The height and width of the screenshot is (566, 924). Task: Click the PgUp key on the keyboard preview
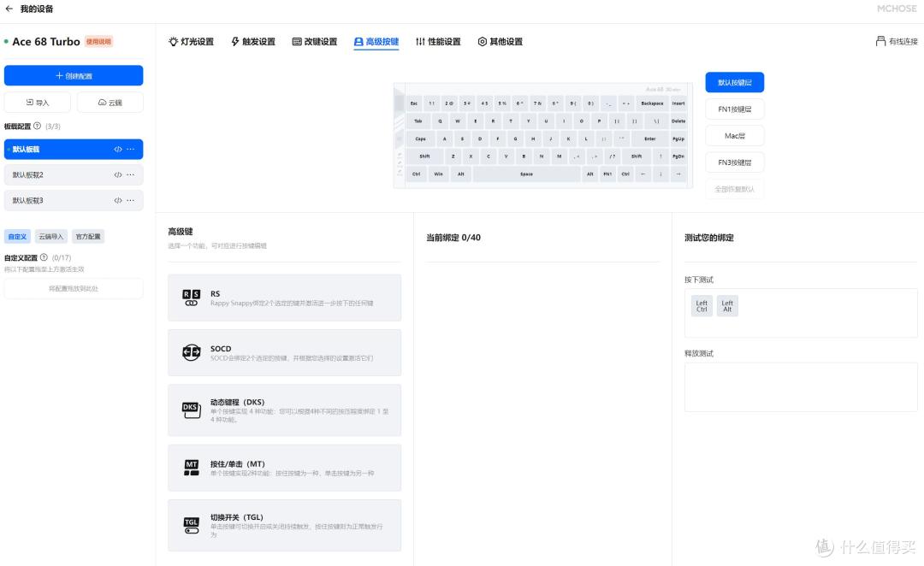tap(678, 139)
